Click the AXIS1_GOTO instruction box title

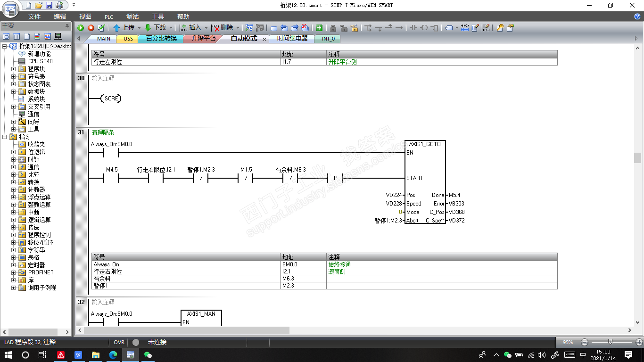(x=425, y=144)
